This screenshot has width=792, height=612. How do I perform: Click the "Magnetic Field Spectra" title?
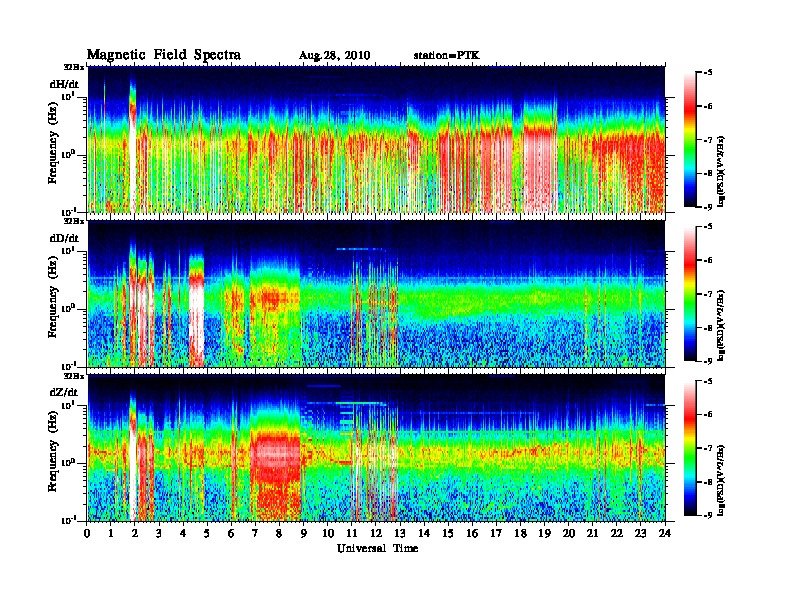click(164, 55)
